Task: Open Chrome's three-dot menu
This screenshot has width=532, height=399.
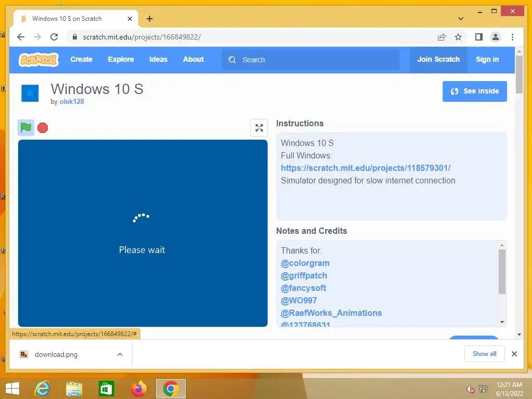Action: (x=512, y=37)
